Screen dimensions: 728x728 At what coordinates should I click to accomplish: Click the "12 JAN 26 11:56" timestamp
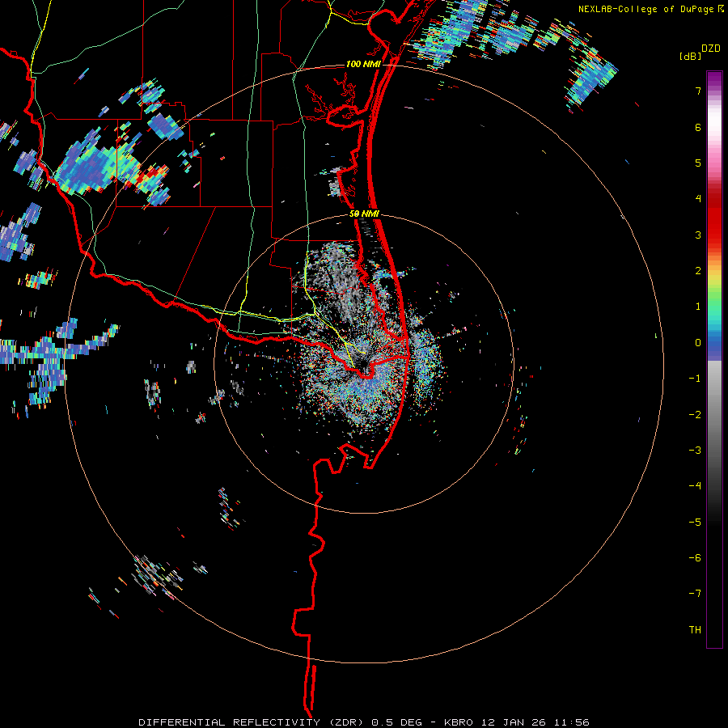coord(534,722)
